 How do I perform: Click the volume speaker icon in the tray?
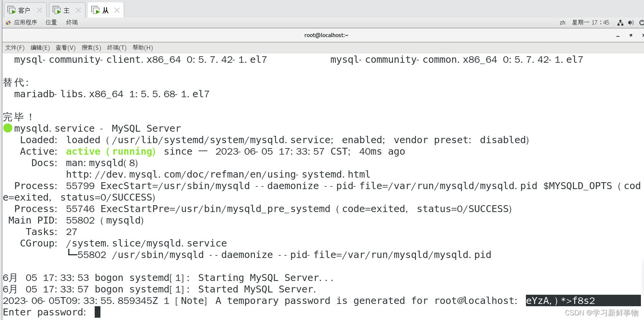(x=631, y=23)
